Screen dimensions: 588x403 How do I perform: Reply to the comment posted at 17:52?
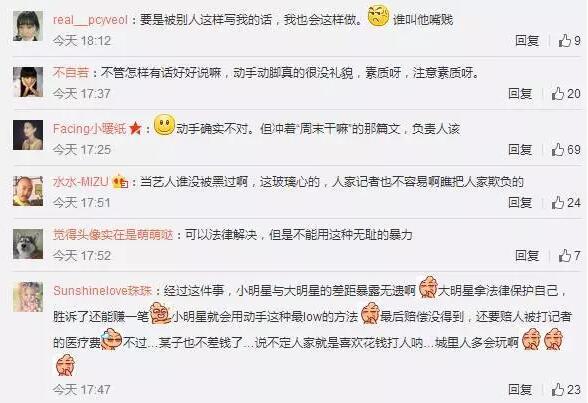click(x=527, y=256)
